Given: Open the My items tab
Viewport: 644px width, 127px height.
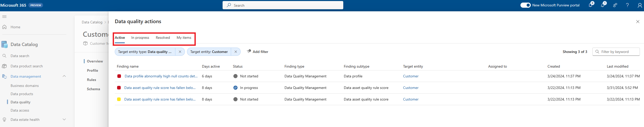Looking at the screenshot, I should (x=184, y=38).
